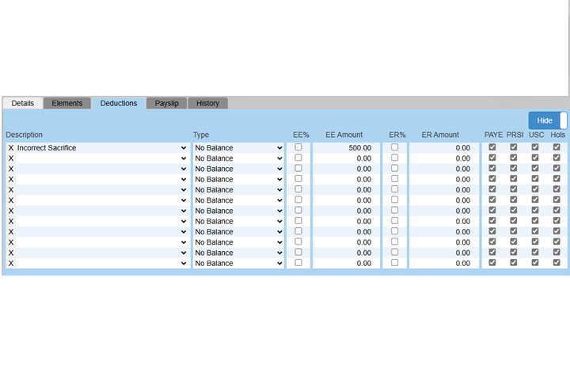Viewport: 570px width, 392px height.
Task: Uncheck PAYE checkbox on Incorrect Sacrifice row
Action: [492, 147]
